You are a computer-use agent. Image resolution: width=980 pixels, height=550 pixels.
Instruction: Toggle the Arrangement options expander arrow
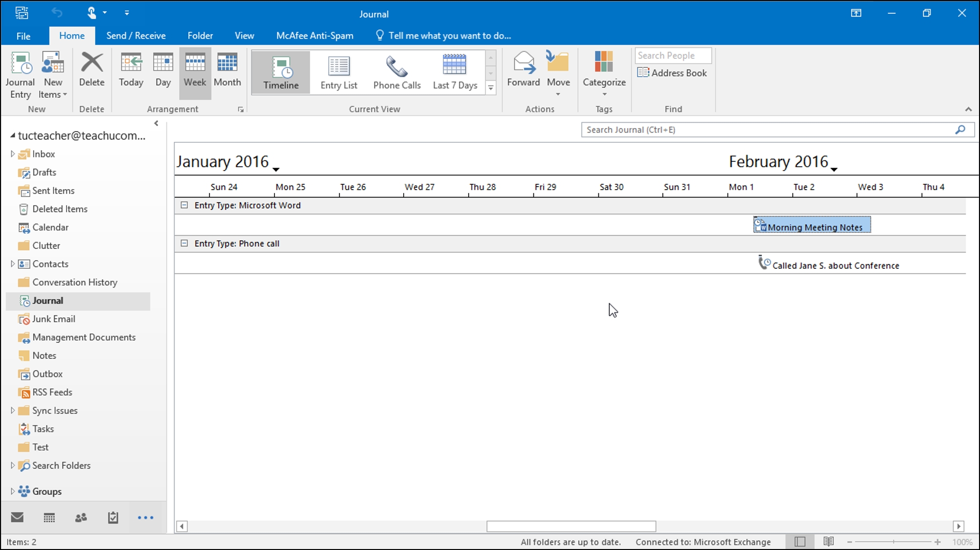[x=240, y=110]
